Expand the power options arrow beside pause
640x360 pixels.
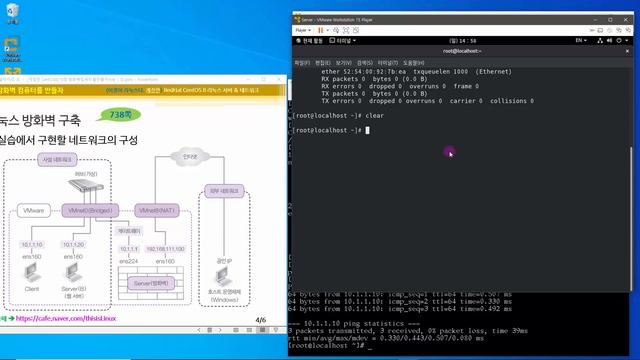point(327,30)
